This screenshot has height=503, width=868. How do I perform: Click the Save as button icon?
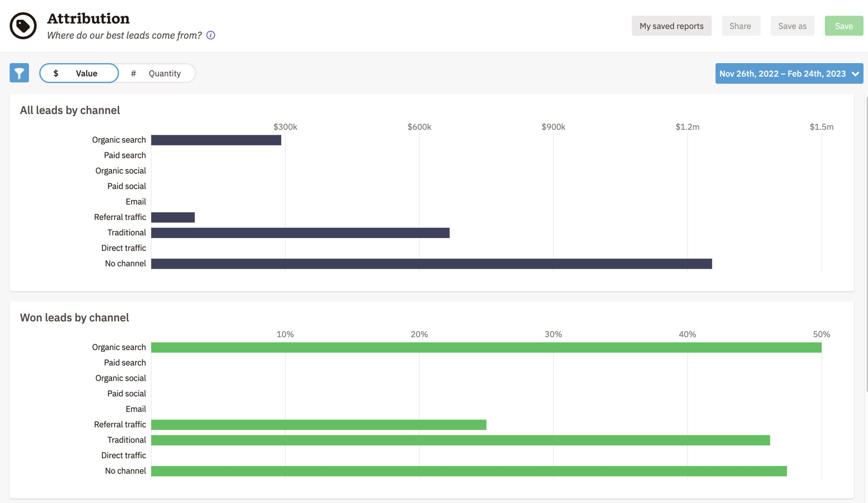(792, 25)
